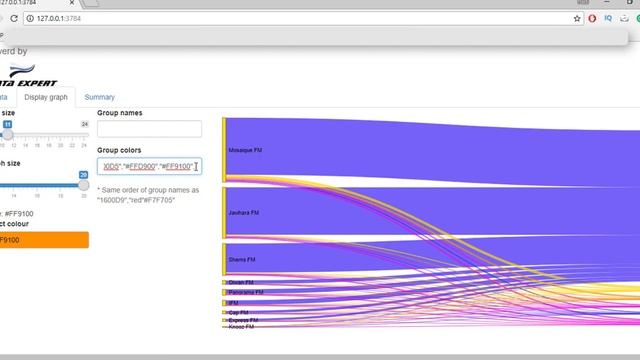Click the Group colors input field
Image resolution: width=640 pixels, height=360 pixels.
(149, 166)
